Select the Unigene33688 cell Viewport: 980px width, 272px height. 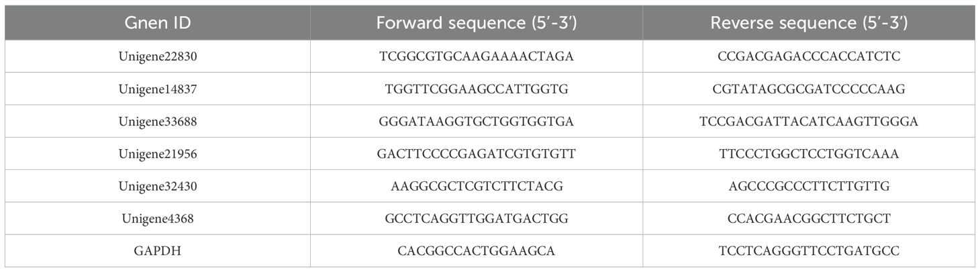coord(158,121)
